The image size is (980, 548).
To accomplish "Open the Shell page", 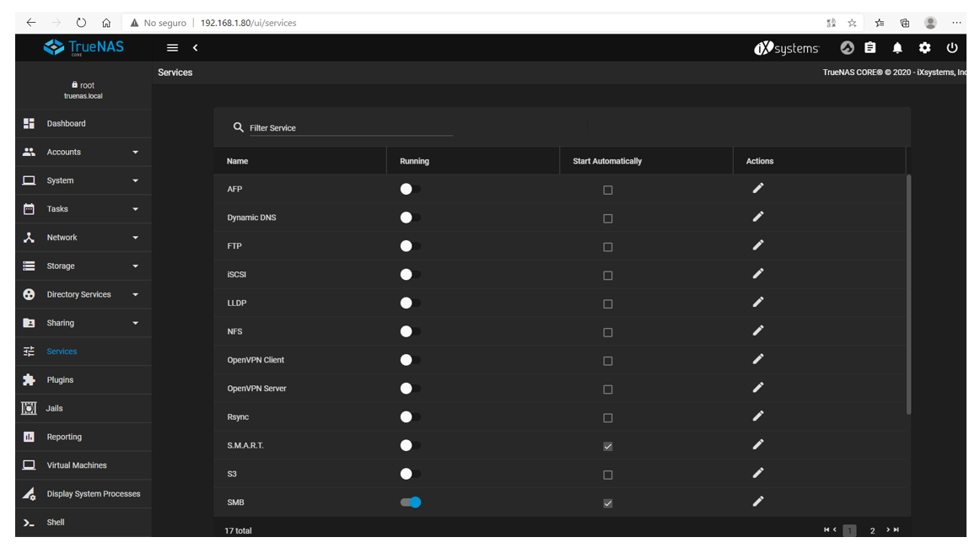I will [83, 523].
